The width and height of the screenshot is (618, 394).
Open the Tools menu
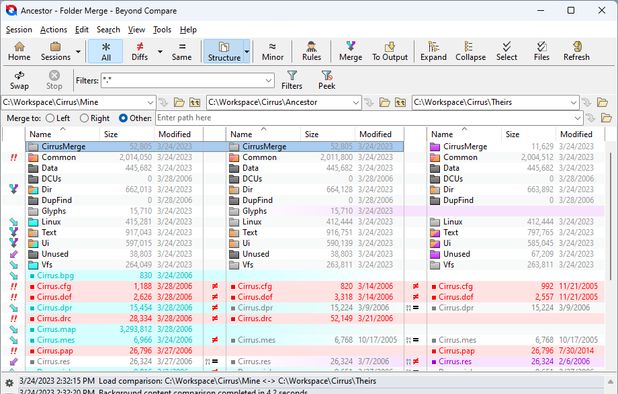pos(162,30)
